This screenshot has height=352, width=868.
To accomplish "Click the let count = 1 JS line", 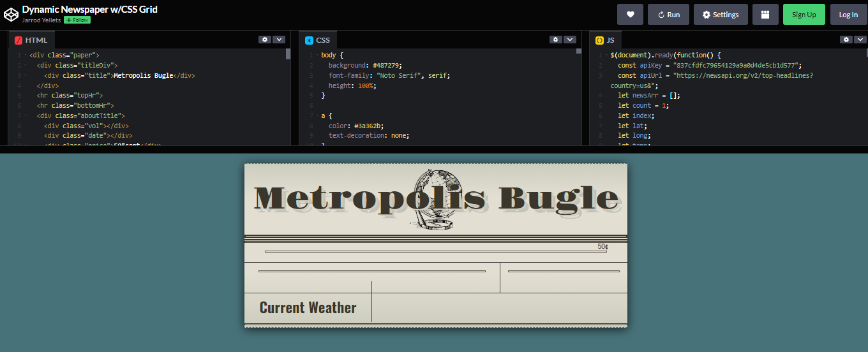I will pyautogui.click(x=643, y=105).
